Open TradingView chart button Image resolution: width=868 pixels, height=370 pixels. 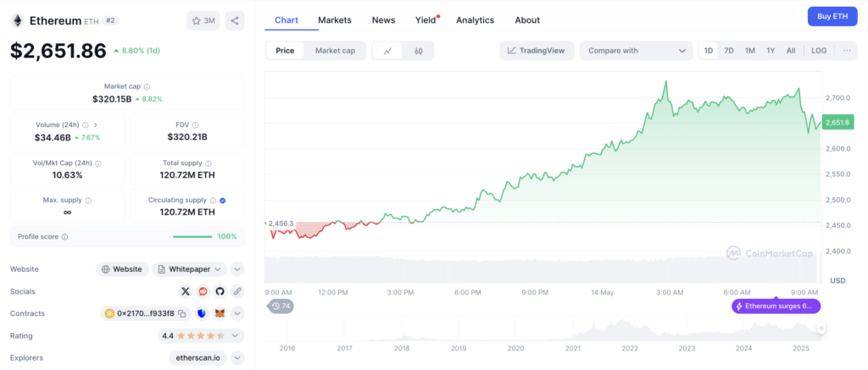537,51
